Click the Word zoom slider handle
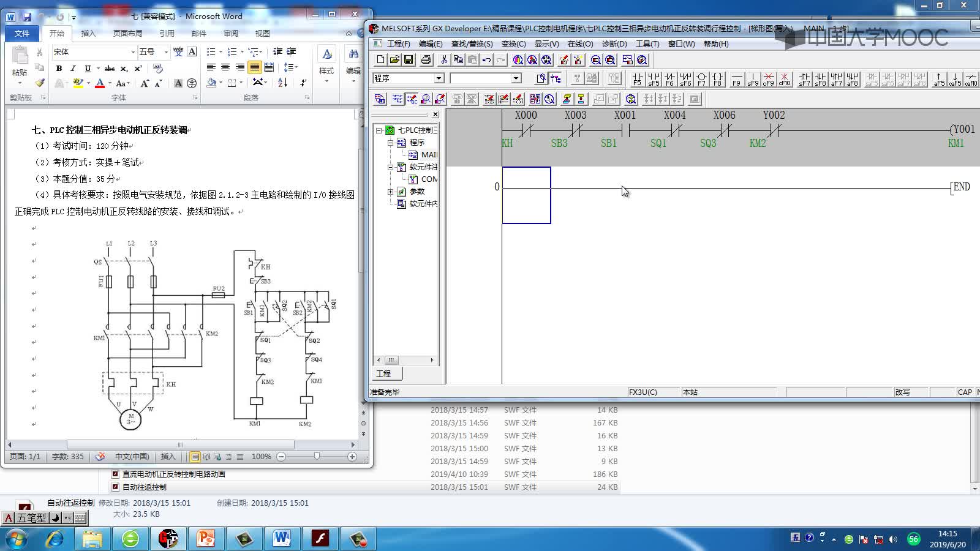Screen dimensions: 980x551 [x=317, y=457]
